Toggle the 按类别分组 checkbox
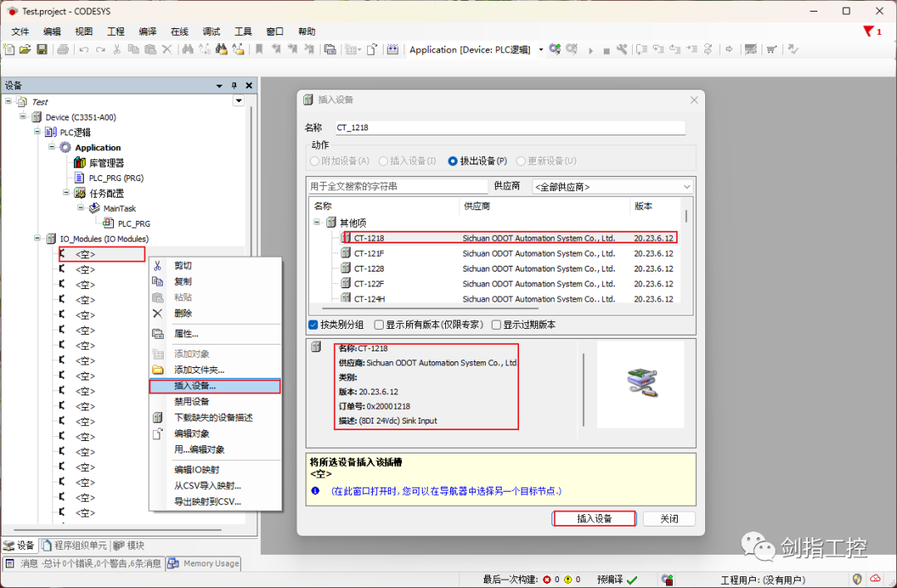The width and height of the screenshot is (897, 588). click(313, 325)
